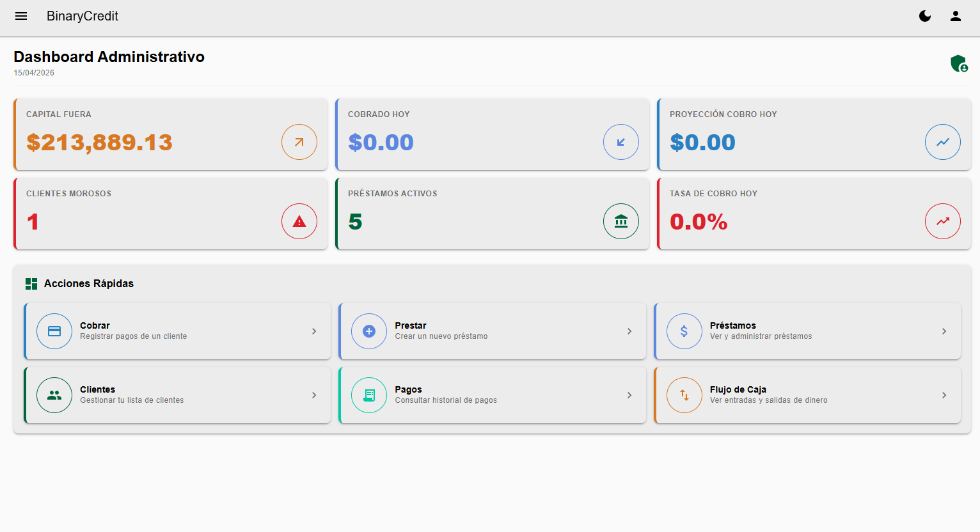Click the Clientes people icon
The height and width of the screenshot is (532, 980).
(x=54, y=395)
